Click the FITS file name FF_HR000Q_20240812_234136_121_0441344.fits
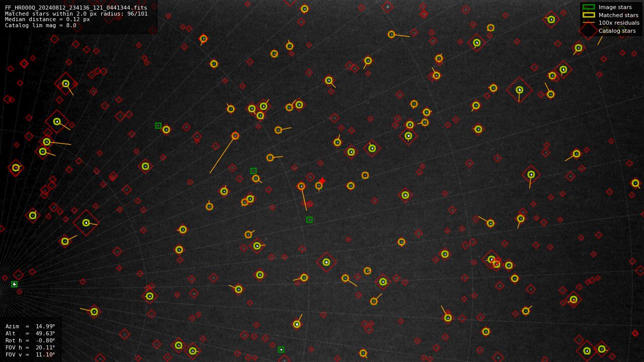Screen dimensions: 644x362 76,8
